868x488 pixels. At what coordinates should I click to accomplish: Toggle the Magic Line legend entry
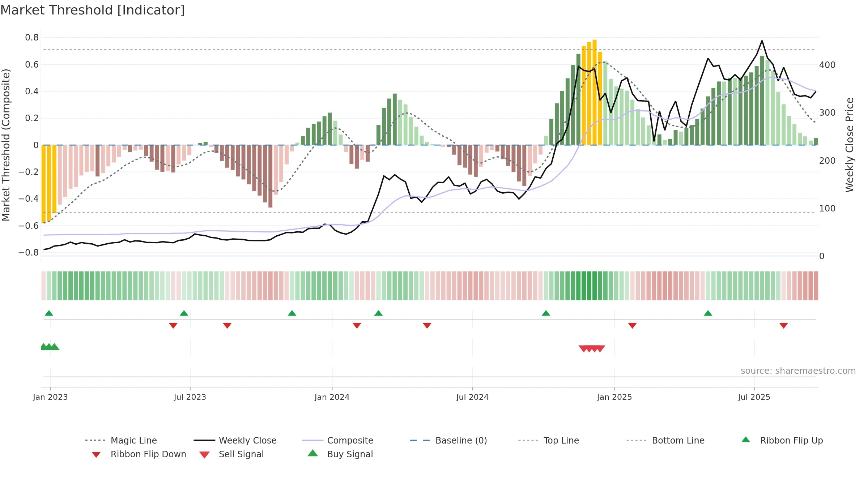(x=121, y=440)
